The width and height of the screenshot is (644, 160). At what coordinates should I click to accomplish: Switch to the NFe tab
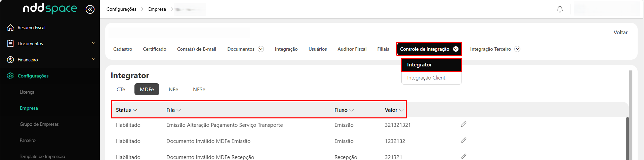click(x=173, y=90)
